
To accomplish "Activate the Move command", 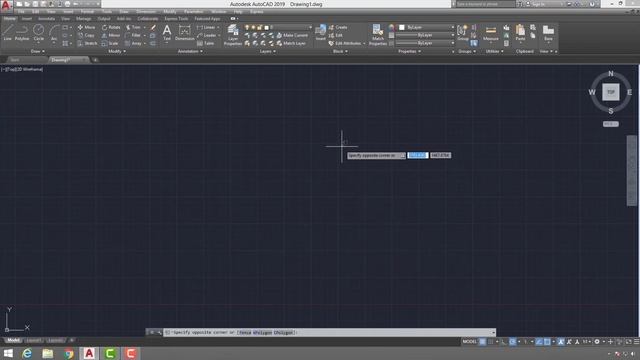I will (86, 27).
